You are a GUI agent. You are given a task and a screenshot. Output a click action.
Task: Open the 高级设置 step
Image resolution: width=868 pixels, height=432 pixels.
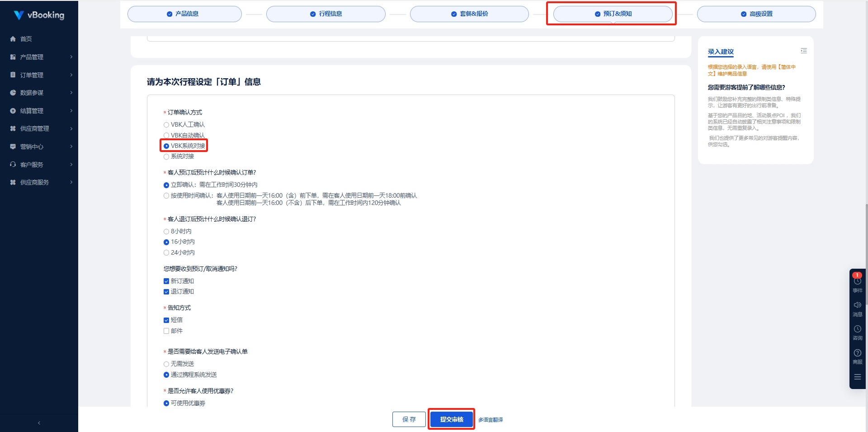(x=756, y=14)
